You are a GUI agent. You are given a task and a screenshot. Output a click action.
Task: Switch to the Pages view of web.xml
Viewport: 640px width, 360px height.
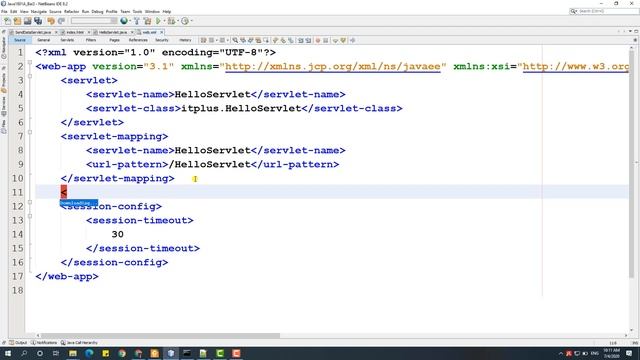click(x=114, y=40)
